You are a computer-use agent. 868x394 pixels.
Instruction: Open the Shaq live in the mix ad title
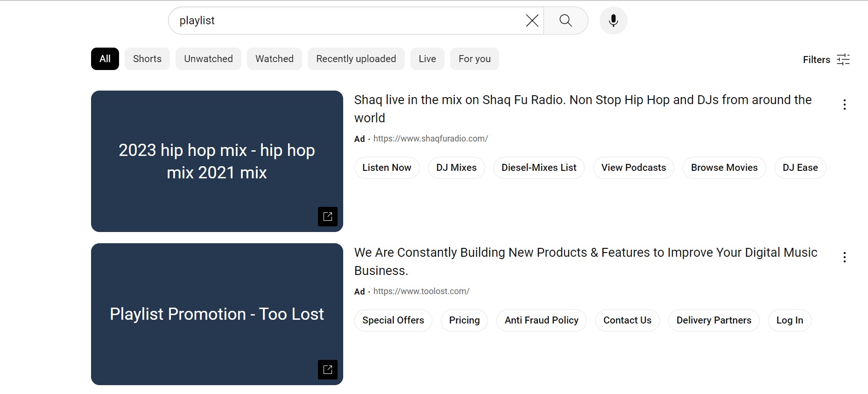coord(583,109)
